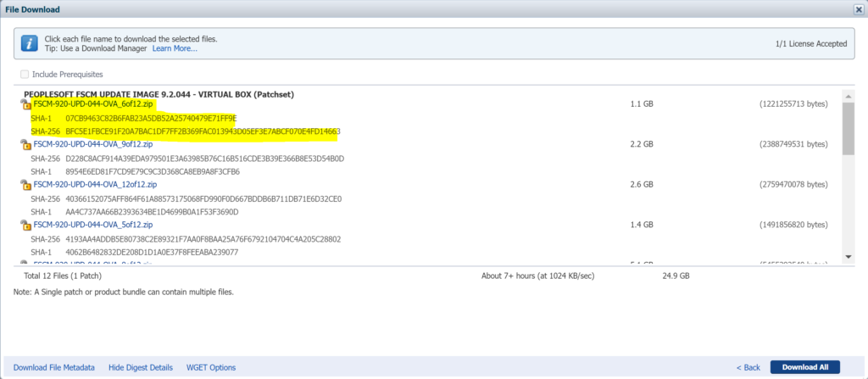Screen dimensions: 868x379
Task: Click the file list scrollbar thumb
Action: tap(848, 128)
